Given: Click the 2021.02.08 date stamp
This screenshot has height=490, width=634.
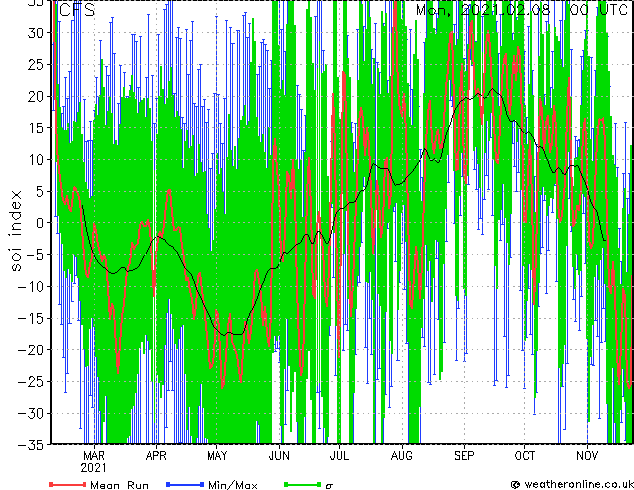Looking at the screenshot, I should [505, 10].
